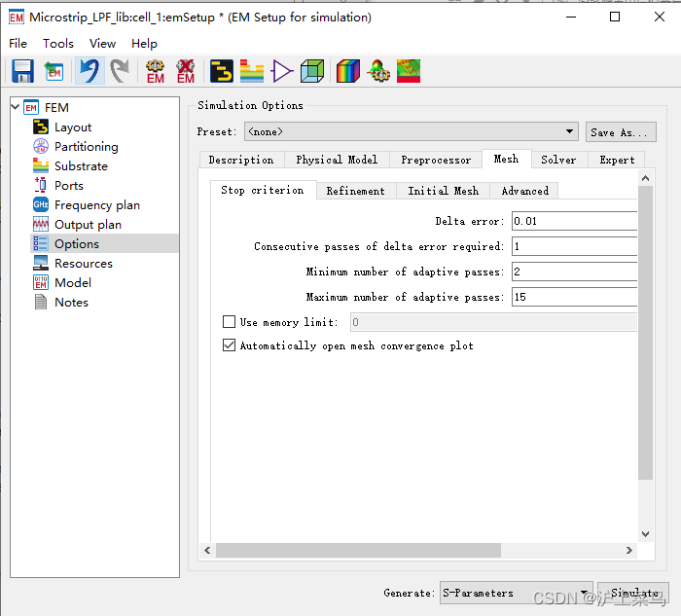Switch to the Mesh tab
Image resolution: width=681 pixels, height=616 pixels.
coord(506,159)
